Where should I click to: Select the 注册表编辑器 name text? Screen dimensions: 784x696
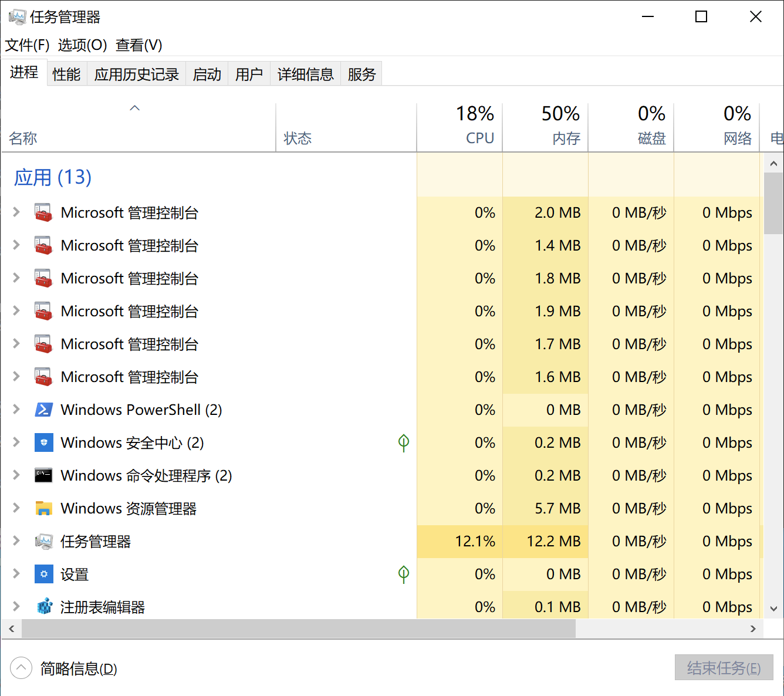(103, 607)
